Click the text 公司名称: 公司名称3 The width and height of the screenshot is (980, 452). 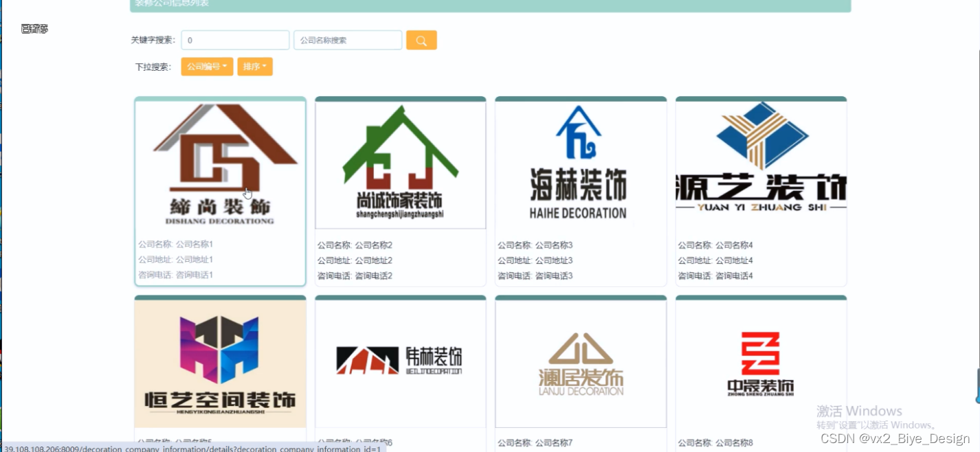tap(535, 245)
